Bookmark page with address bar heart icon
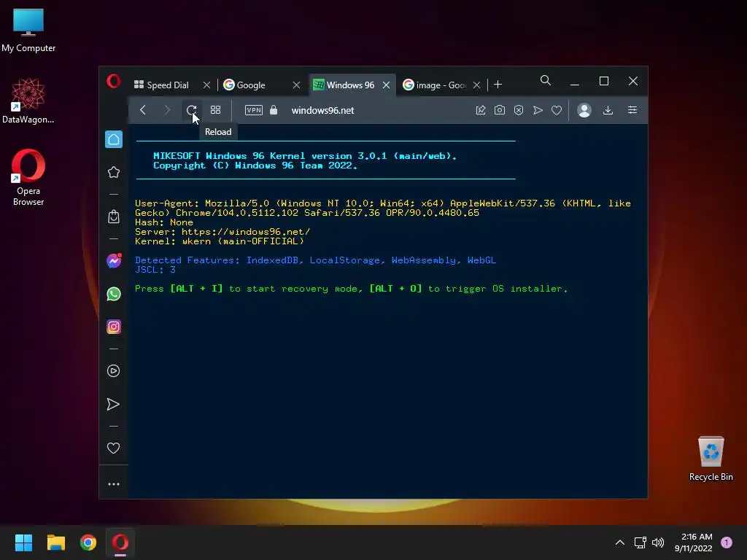 click(557, 110)
